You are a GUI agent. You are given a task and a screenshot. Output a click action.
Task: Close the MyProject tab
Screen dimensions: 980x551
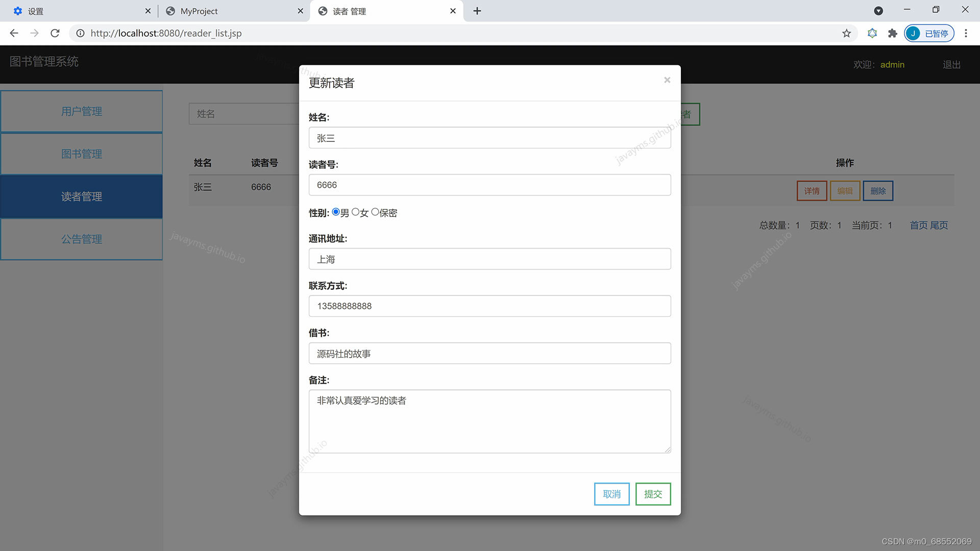click(300, 11)
